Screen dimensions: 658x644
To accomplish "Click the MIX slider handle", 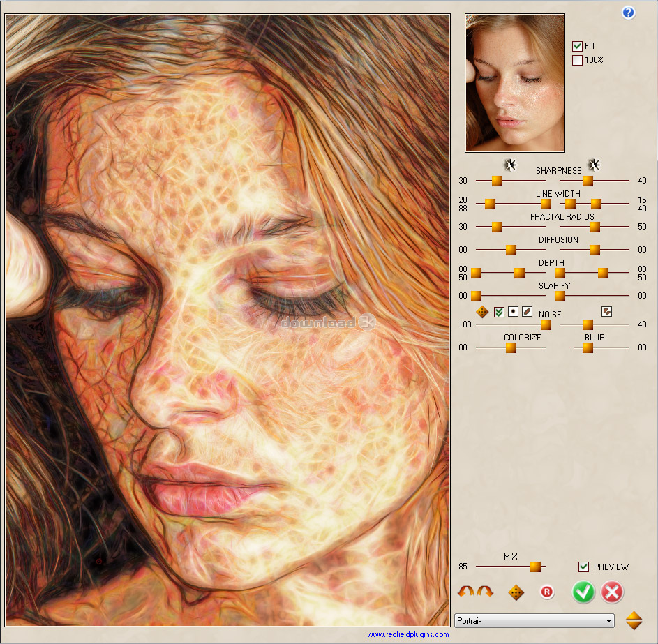I will coord(535,567).
